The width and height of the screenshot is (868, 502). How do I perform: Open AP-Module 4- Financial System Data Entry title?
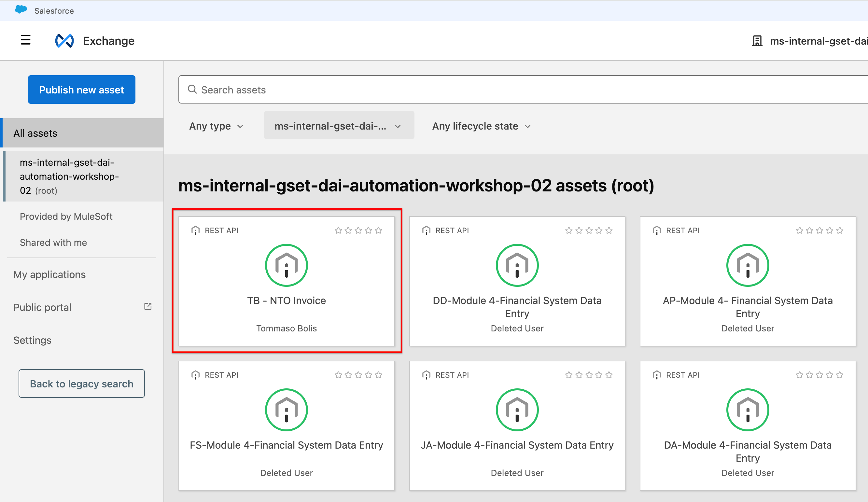[748, 307]
